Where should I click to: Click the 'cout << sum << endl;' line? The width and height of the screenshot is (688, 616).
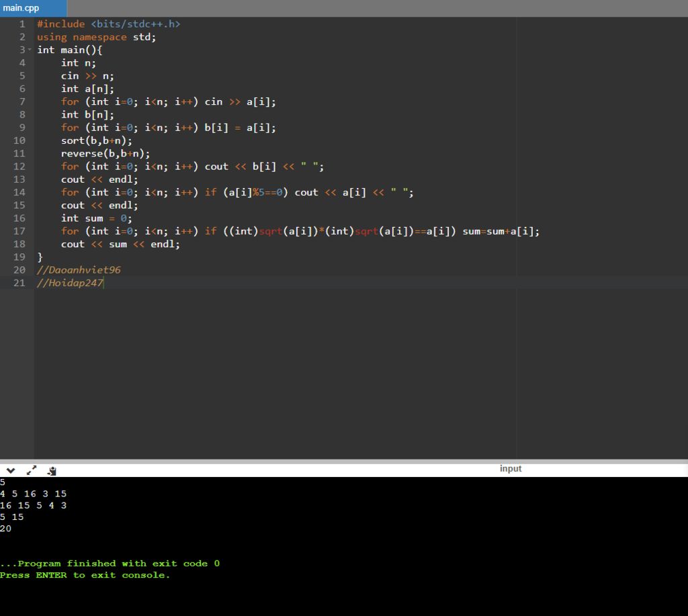120,244
